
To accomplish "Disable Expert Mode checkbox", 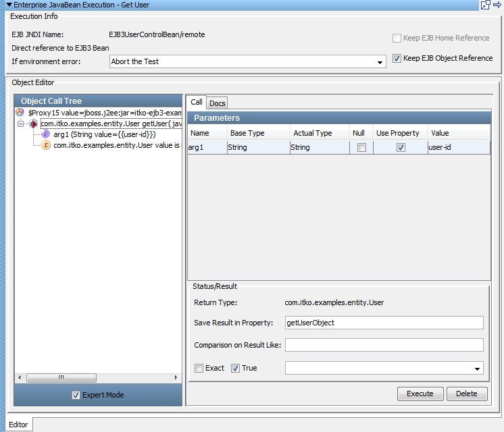I will [76, 395].
